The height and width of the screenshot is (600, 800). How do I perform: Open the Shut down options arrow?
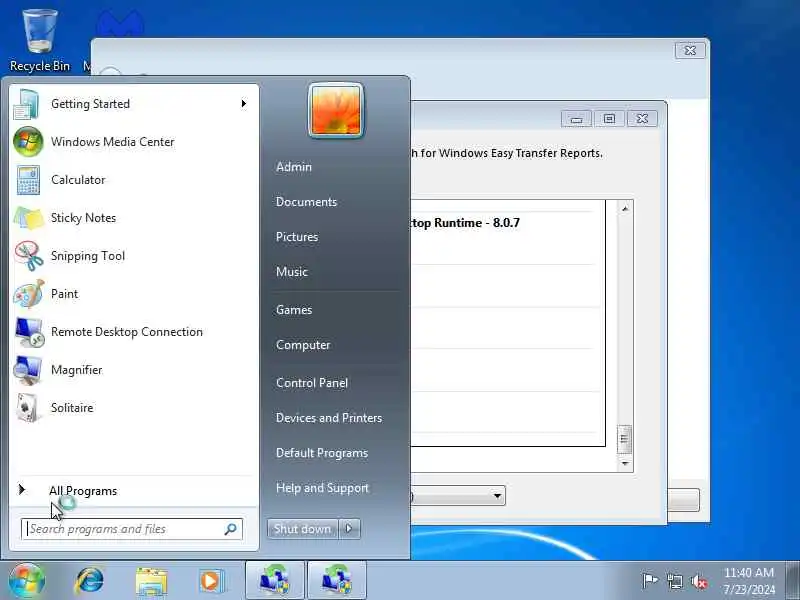[x=349, y=529]
